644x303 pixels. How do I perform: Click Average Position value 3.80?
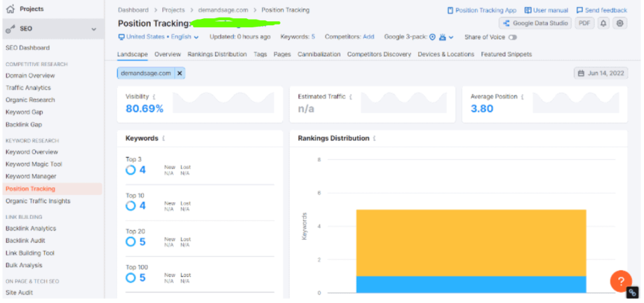482,109
